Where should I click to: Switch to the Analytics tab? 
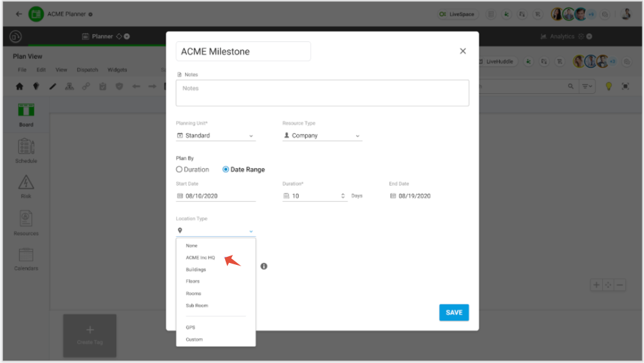tap(562, 36)
